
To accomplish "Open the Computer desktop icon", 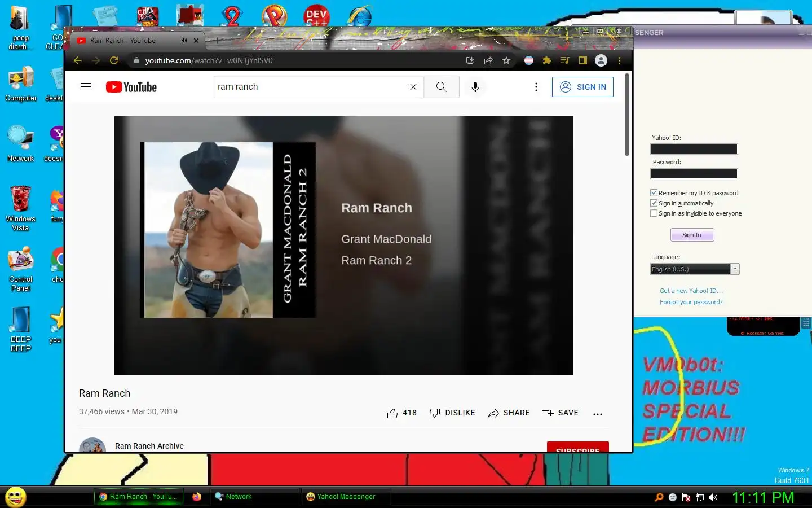I will [21, 85].
